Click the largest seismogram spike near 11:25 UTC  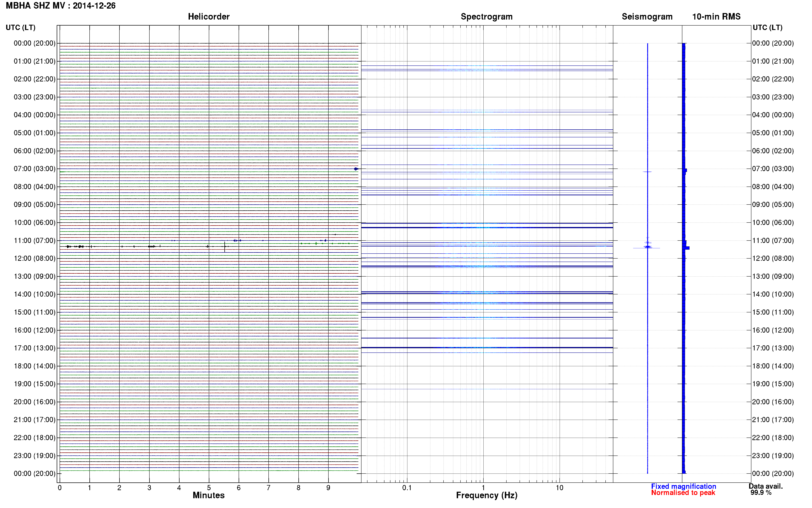tap(647, 248)
